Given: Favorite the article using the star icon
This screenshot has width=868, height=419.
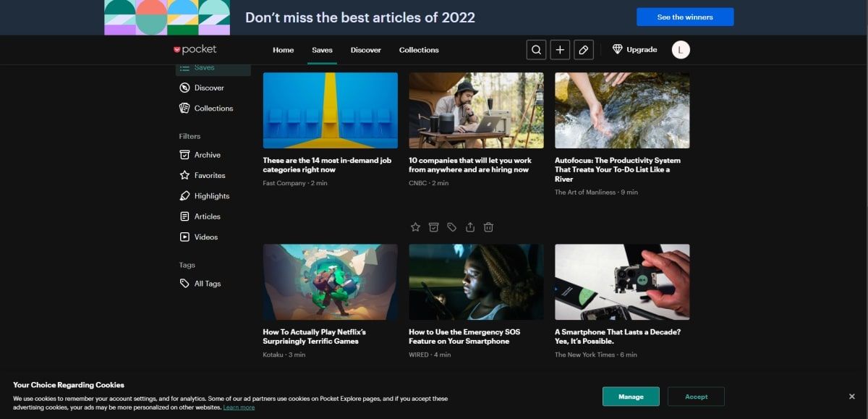Looking at the screenshot, I should tap(415, 227).
